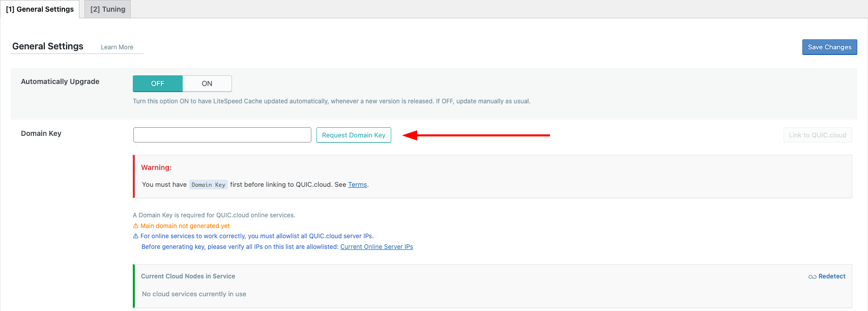Switch to the Tuning tab

(x=107, y=9)
